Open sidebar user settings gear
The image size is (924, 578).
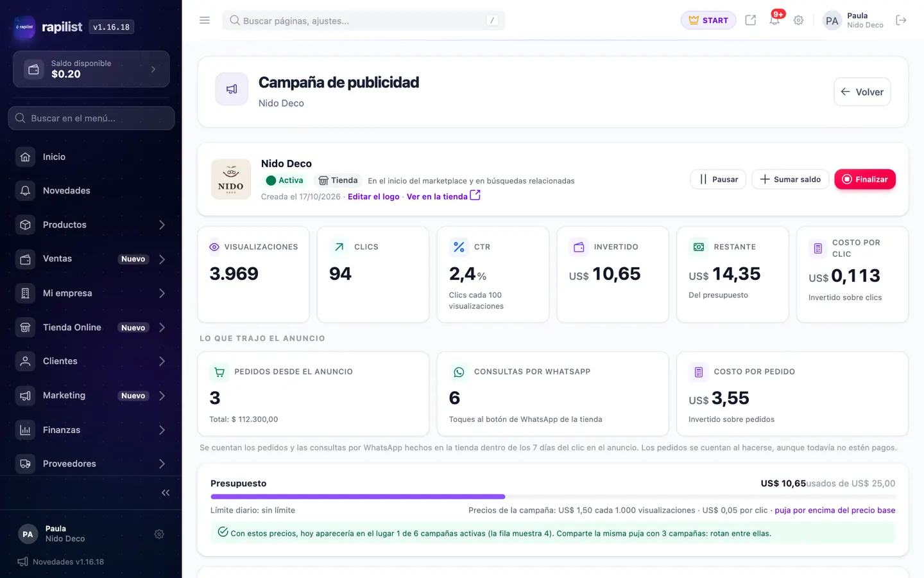[159, 534]
